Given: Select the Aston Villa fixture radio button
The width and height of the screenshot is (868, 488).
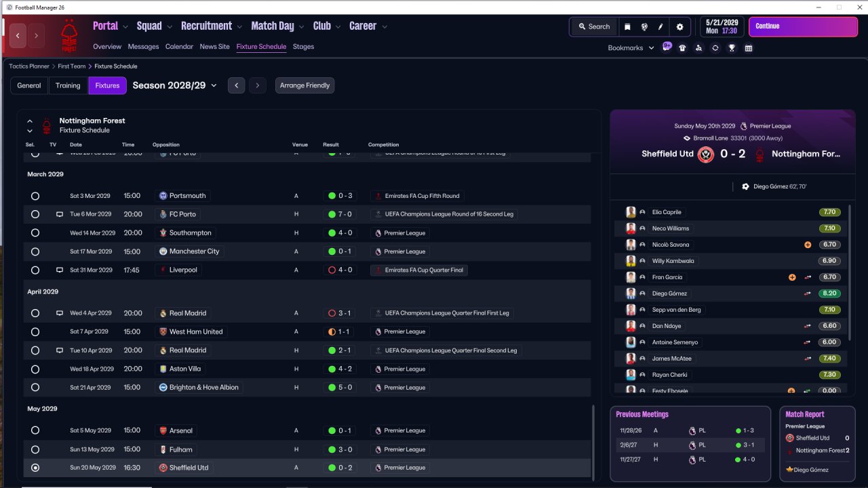Looking at the screenshot, I should (35, 369).
